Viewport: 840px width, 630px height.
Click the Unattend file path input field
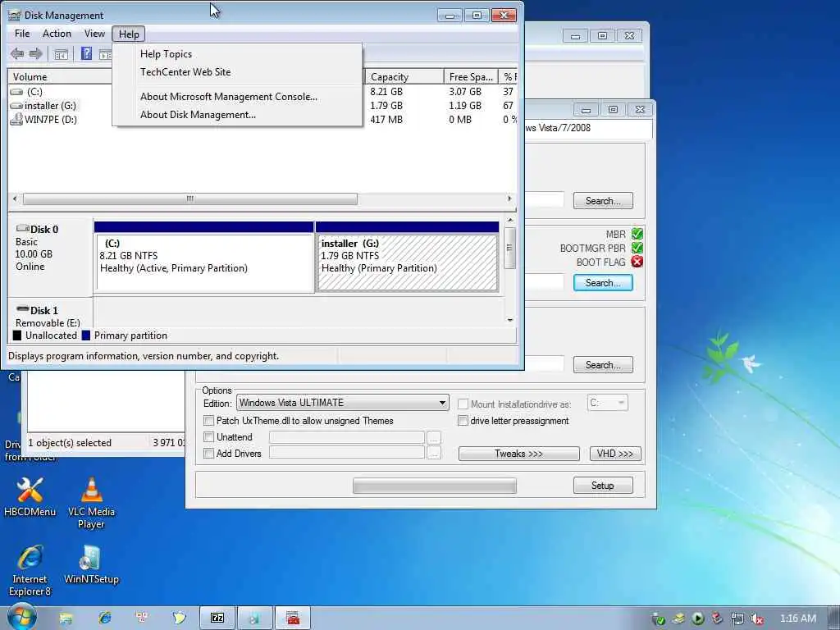point(347,438)
